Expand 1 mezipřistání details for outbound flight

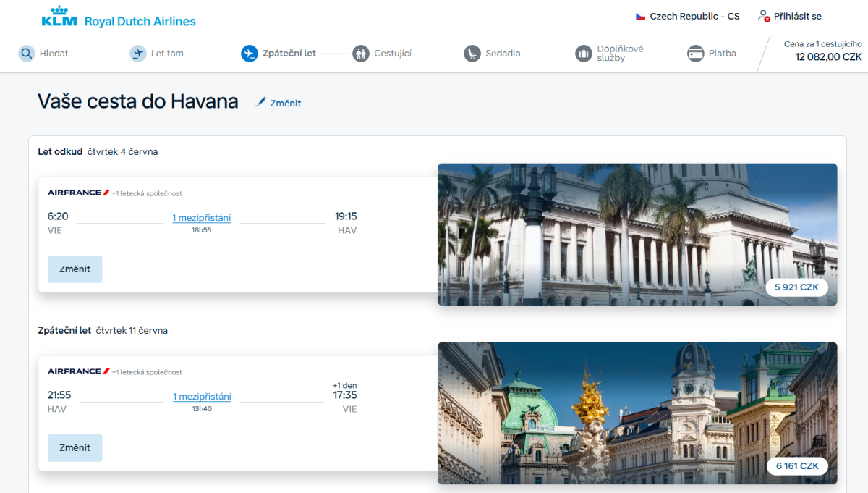202,218
